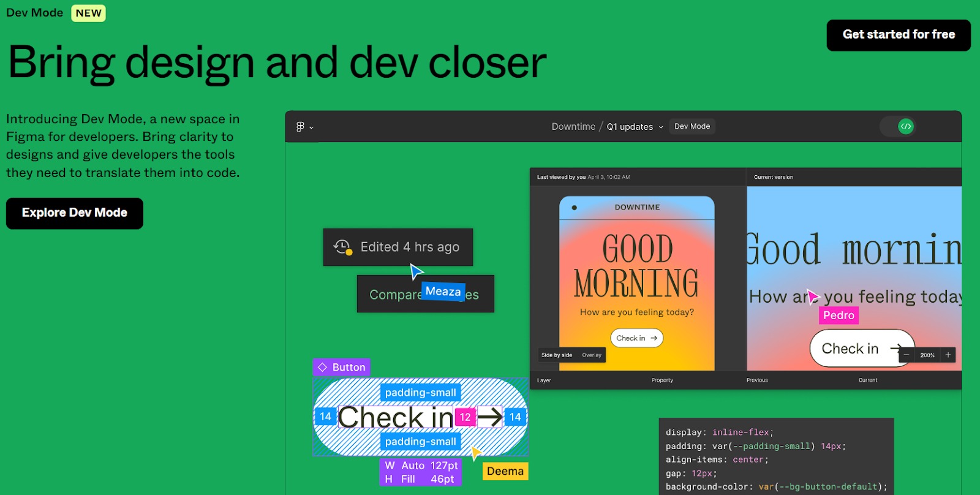Click the 200% zoom value
Screen dimensions: 980x495
[x=927, y=355]
